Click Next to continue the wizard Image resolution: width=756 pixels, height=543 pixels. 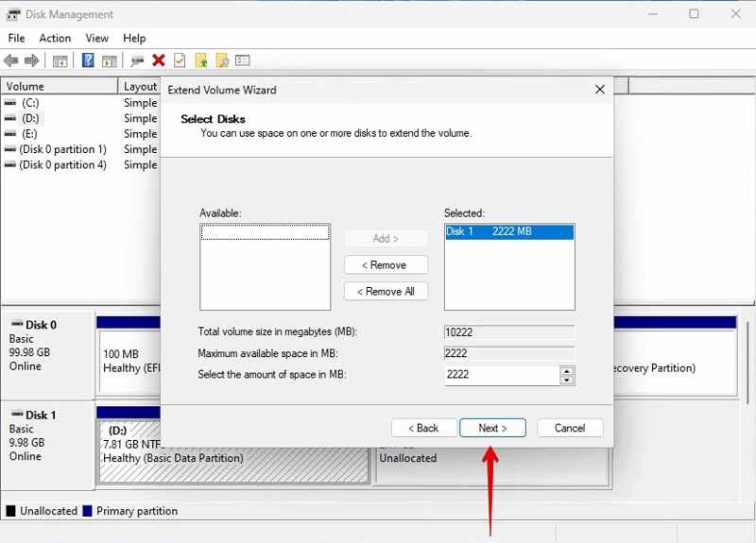(x=492, y=428)
